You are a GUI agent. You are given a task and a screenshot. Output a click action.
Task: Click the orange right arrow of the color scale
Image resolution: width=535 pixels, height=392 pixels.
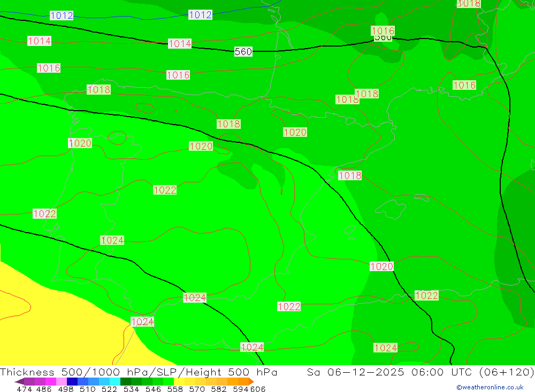point(251,382)
